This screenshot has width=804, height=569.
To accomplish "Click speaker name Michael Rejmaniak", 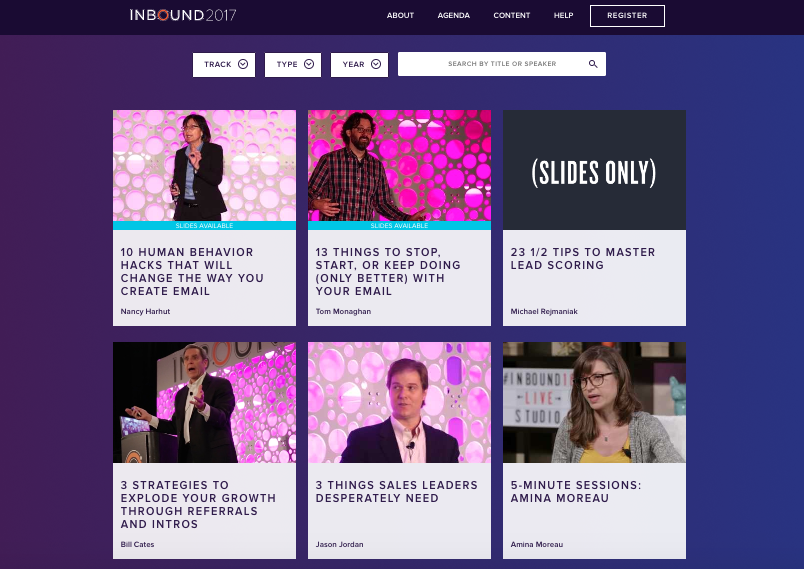I will (x=544, y=311).
